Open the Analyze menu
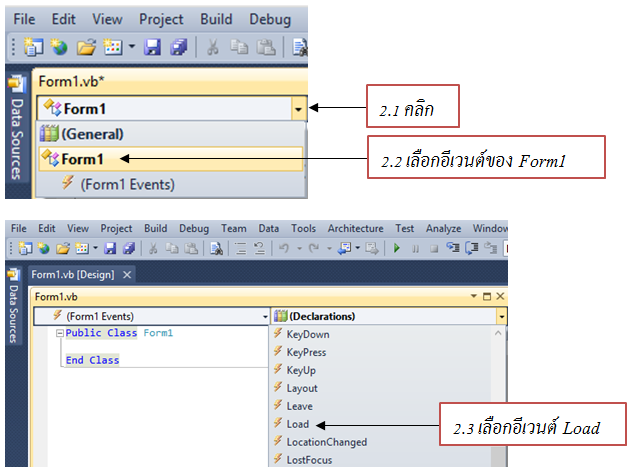644x473 pixels. 443,228
